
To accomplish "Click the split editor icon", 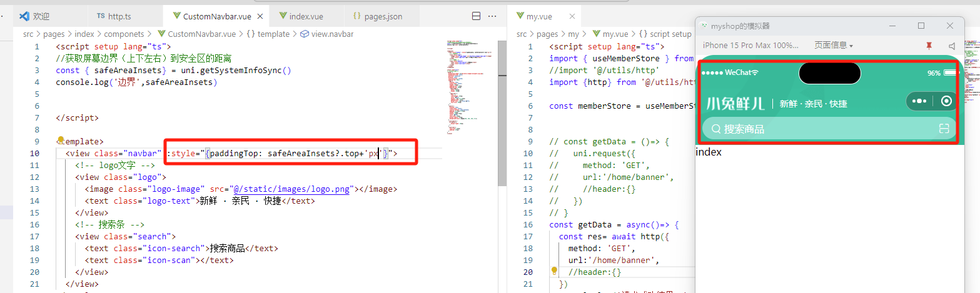I will tap(476, 16).
